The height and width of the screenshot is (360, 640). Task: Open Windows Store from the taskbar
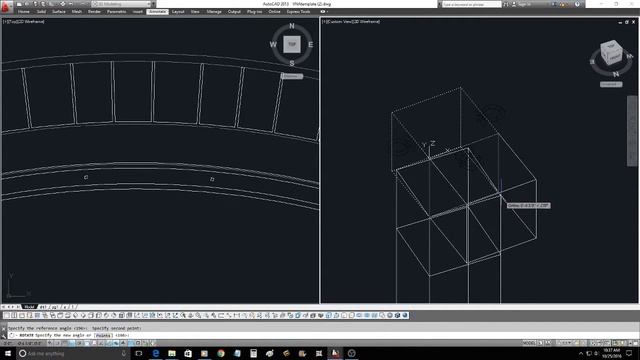click(x=188, y=353)
